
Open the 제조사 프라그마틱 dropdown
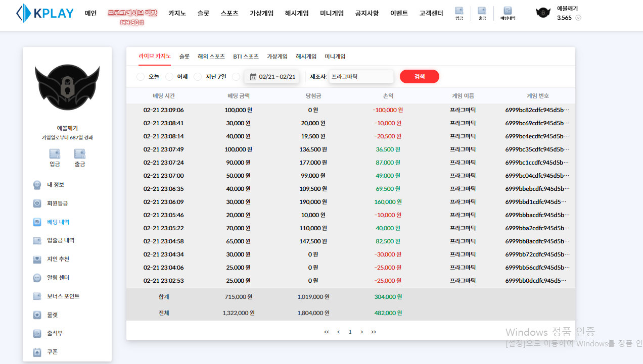click(361, 77)
